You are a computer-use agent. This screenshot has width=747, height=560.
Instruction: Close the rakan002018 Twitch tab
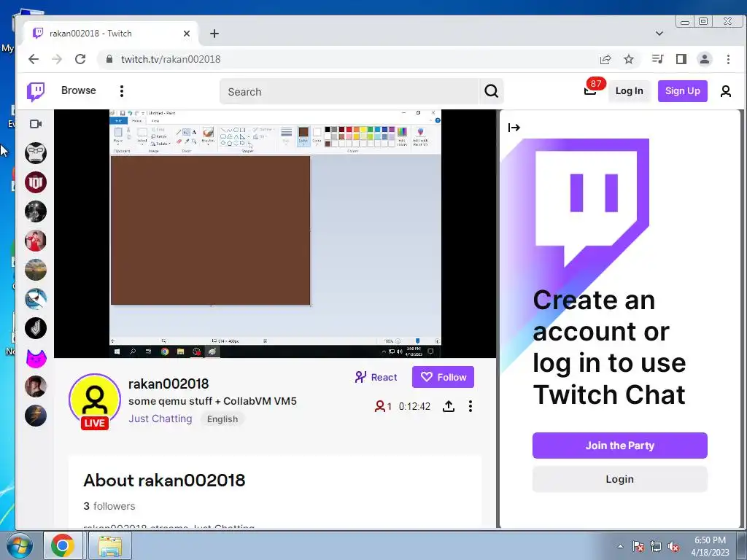[x=187, y=34]
